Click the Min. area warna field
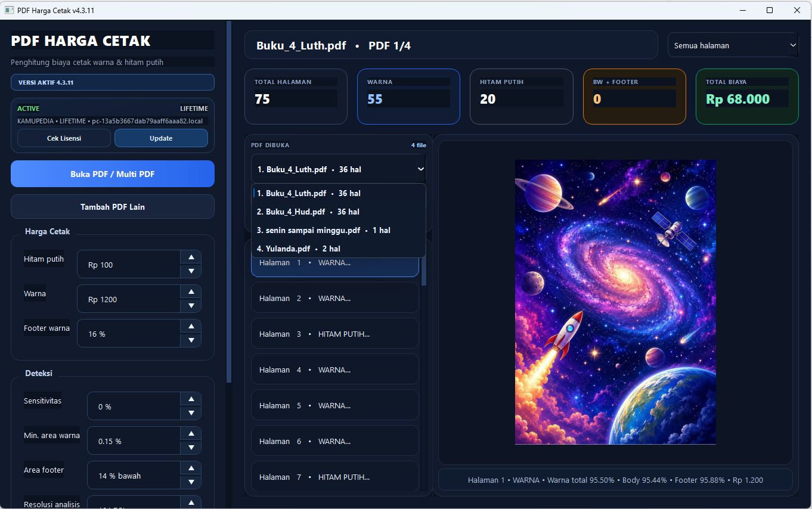812x509 pixels. click(134, 441)
